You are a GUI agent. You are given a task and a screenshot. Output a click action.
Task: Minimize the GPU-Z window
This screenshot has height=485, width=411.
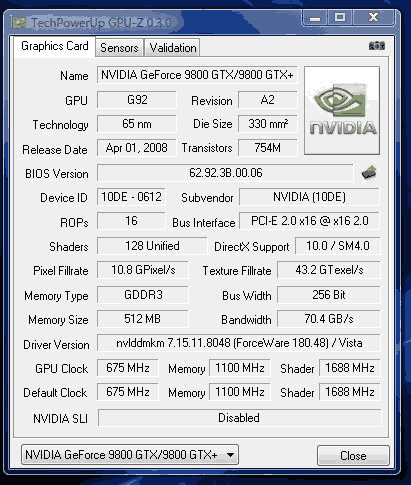click(x=315, y=17)
